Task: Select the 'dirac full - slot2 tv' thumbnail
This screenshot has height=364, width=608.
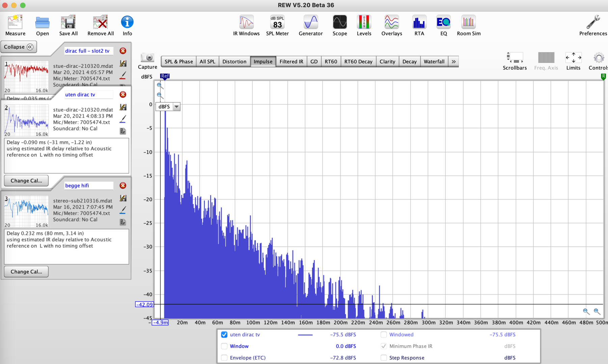Action: point(26,77)
